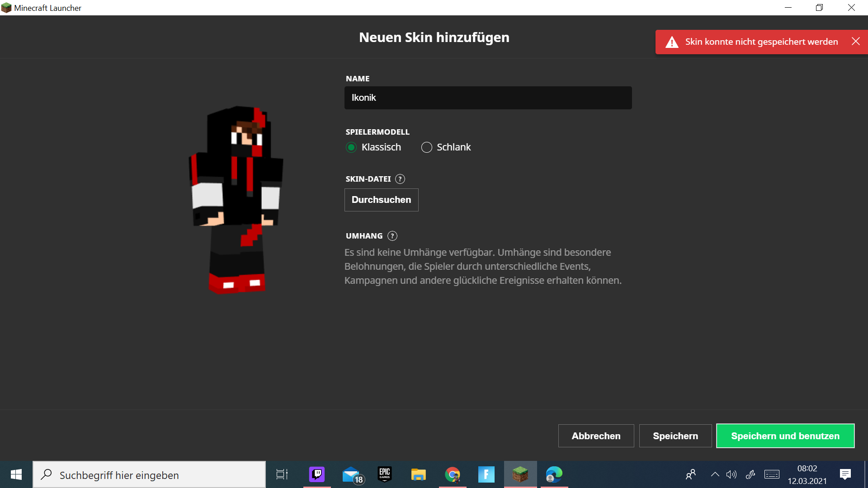Click the Skin-Datei help question mark icon
This screenshot has height=488, width=868.
coord(400,179)
